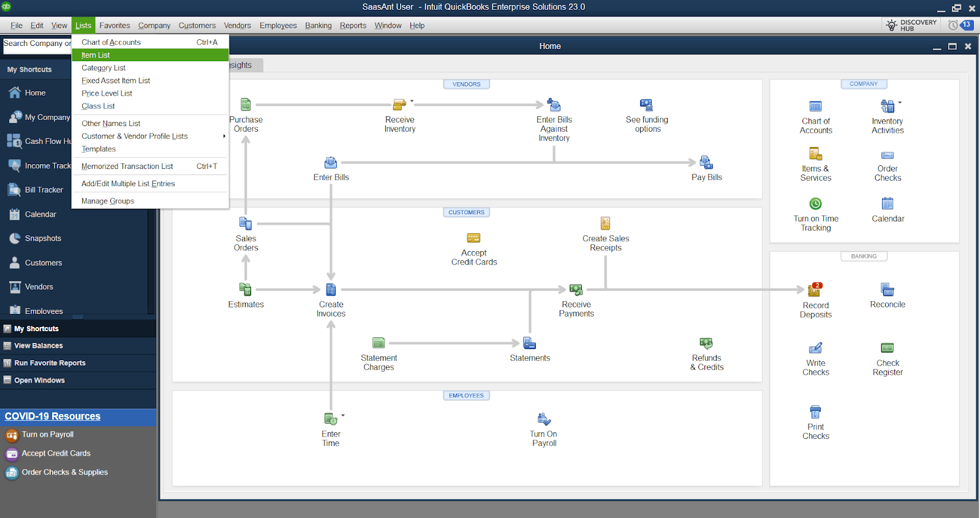Open the Order Checks icon
This screenshot has height=518, width=980.
tap(887, 156)
